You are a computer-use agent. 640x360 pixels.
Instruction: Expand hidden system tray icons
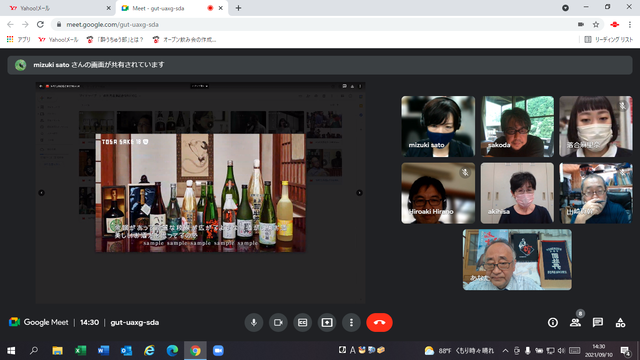tap(505, 351)
